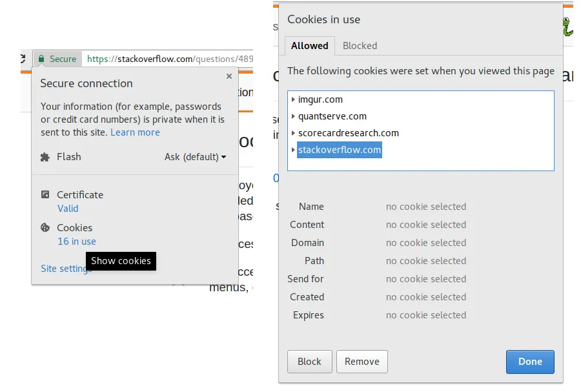The width and height of the screenshot is (581, 392).
Task: Click the Certificate icon
Action: [x=45, y=194]
